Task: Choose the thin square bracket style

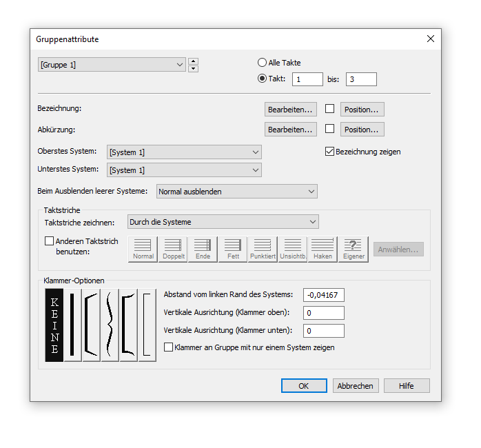Action: pos(147,325)
